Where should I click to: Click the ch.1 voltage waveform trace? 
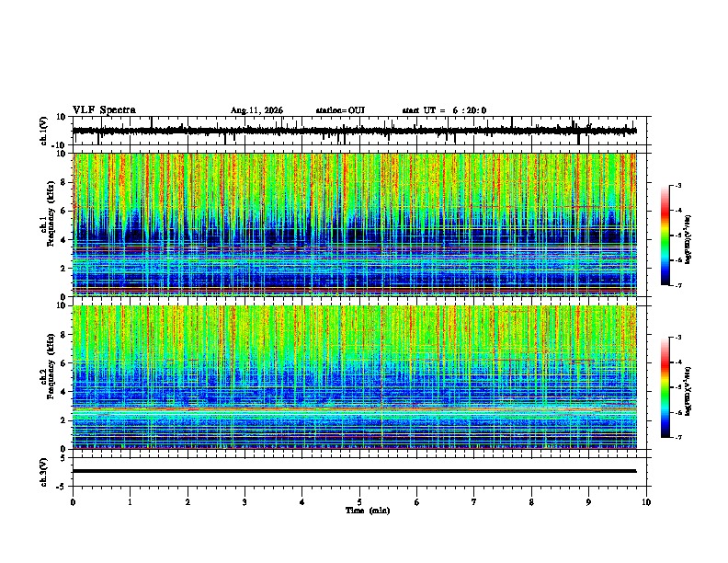point(354,131)
